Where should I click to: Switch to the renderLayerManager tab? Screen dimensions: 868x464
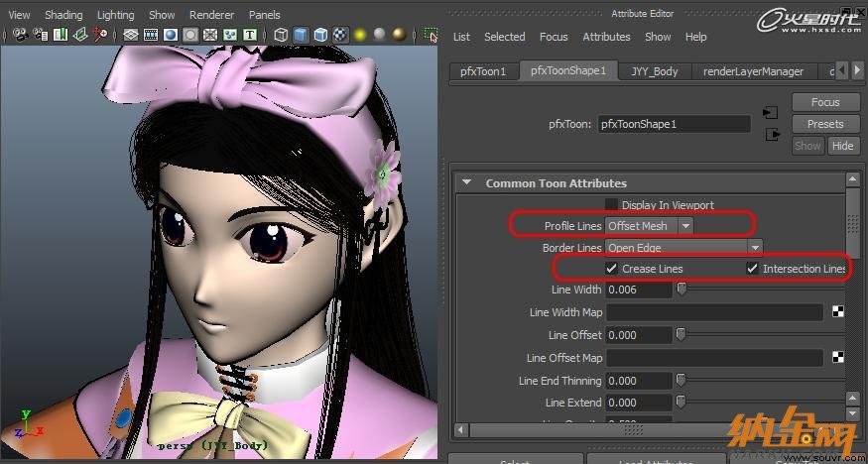click(753, 71)
